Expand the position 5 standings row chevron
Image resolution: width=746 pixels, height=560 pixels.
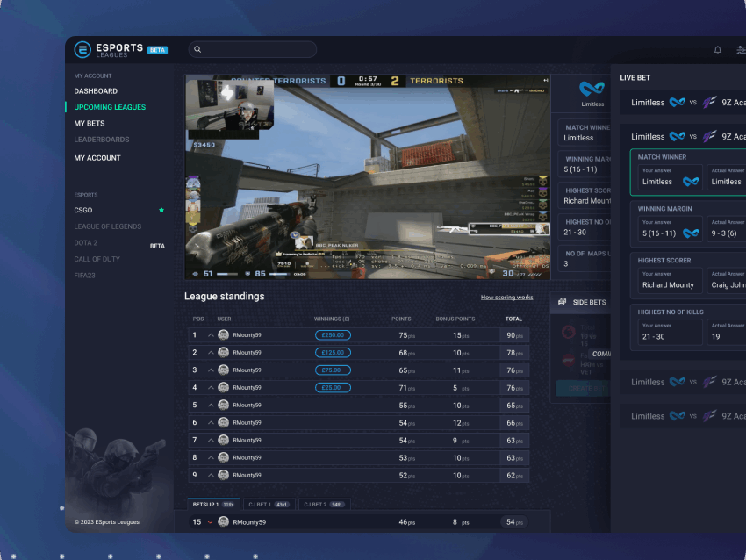tap(211, 406)
